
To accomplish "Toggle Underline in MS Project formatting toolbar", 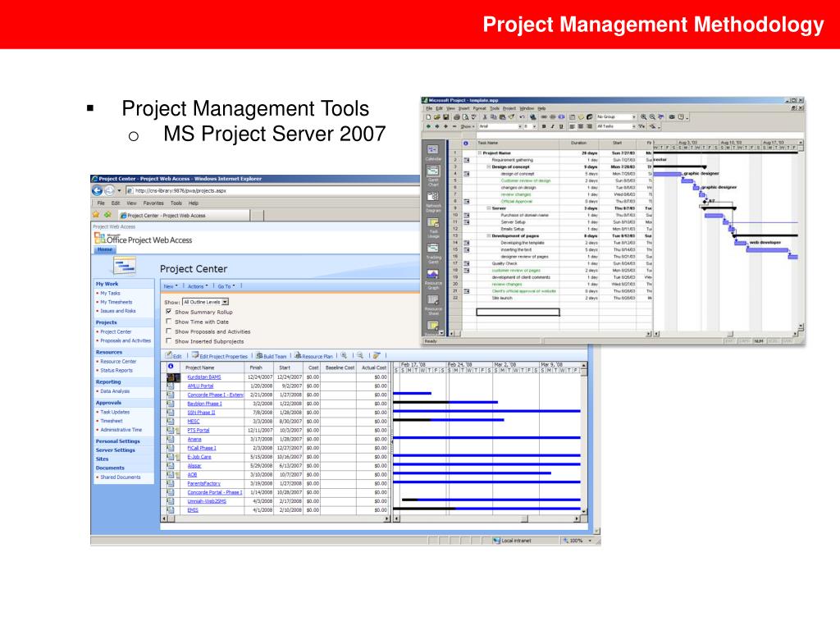I will point(561,126).
